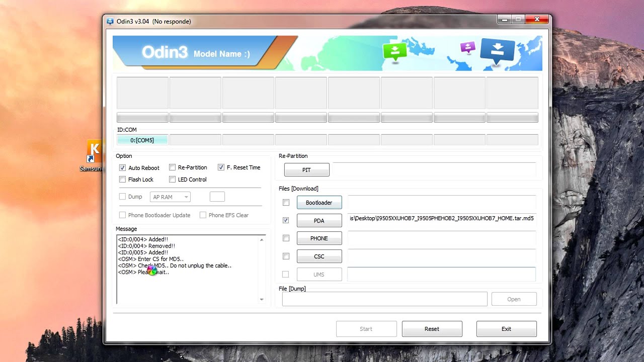The width and height of the screenshot is (644, 362).
Task: Browse for a PDA firmware file
Action: point(319,221)
